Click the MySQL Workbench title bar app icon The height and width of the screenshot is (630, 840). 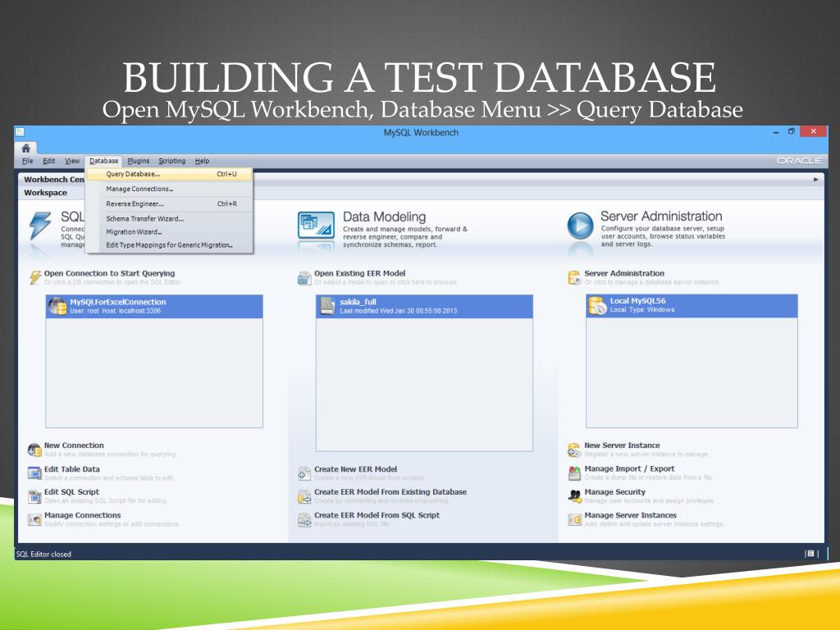[x=20, y=132]
